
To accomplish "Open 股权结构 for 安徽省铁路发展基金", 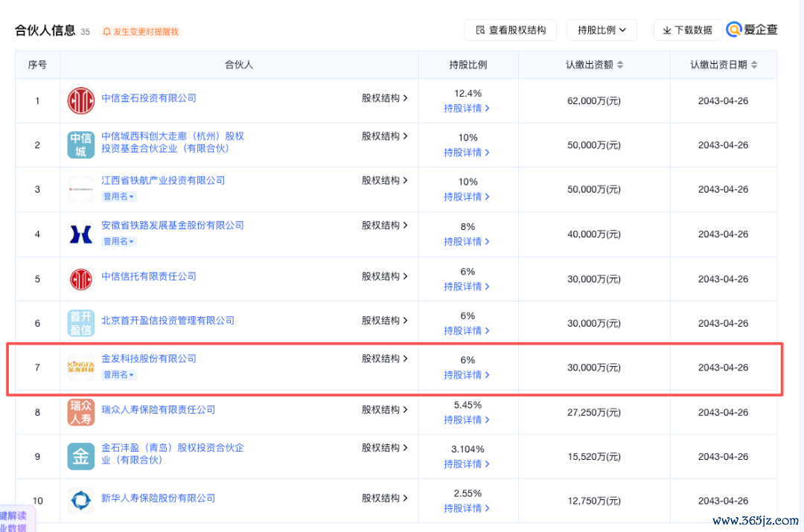I will click(385, 225).
